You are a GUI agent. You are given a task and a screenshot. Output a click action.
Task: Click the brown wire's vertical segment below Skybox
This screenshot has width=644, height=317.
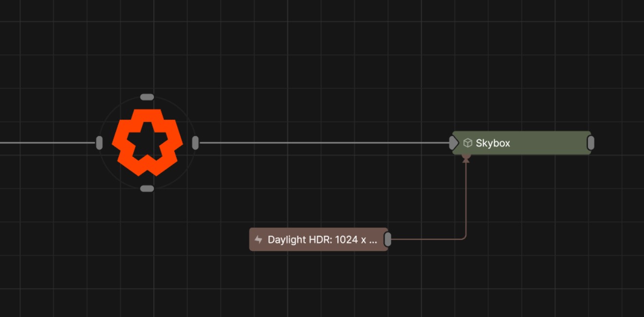[466, 199]
